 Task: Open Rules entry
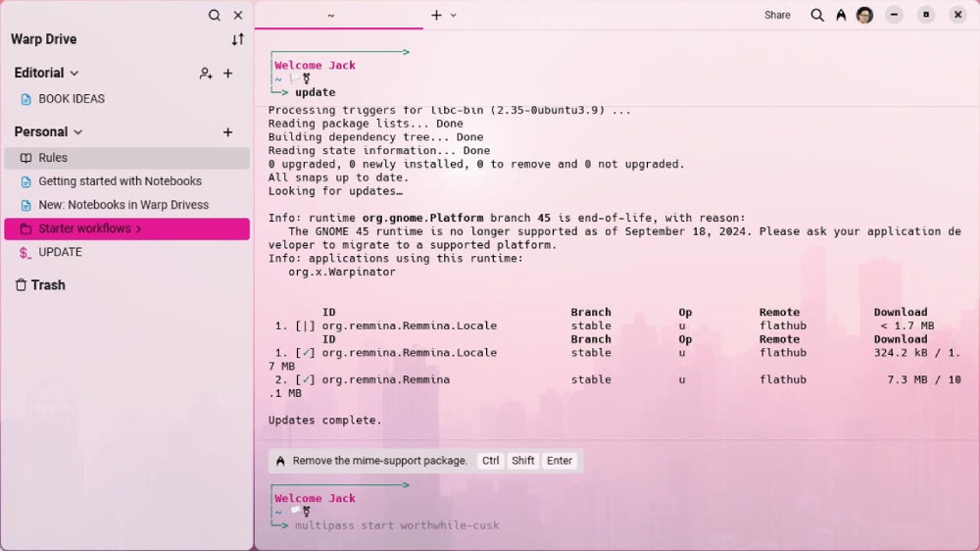(x=126, y=158)
